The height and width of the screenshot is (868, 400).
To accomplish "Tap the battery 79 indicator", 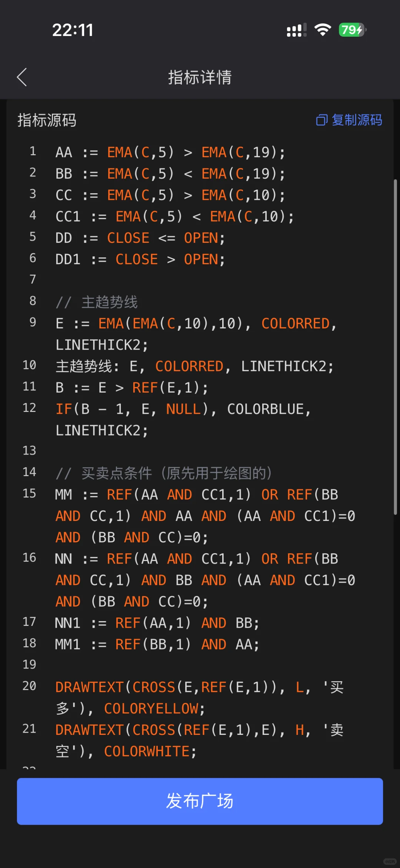I will click(x=352, y=30).
